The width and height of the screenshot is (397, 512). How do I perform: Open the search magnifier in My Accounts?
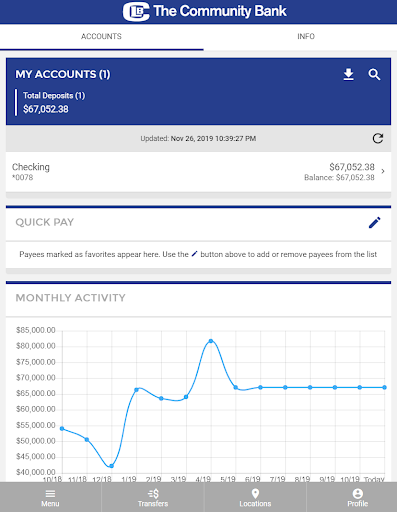(374, 74)
